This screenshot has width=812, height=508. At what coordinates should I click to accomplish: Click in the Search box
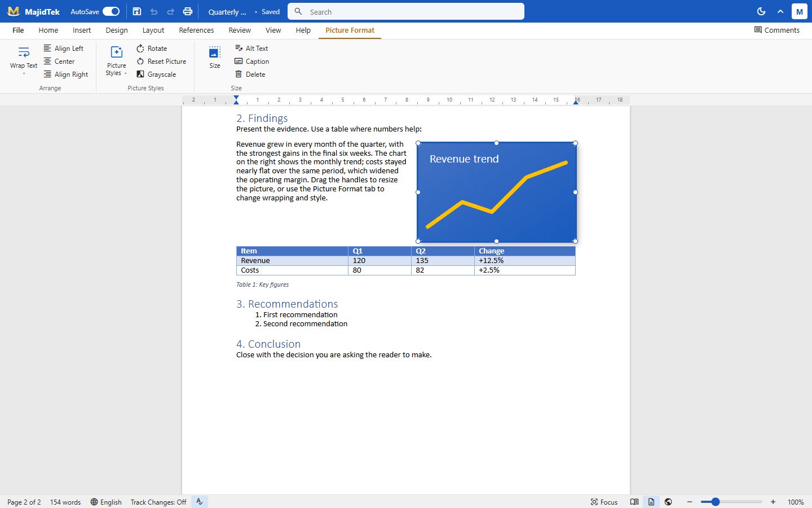pos(406,11)
